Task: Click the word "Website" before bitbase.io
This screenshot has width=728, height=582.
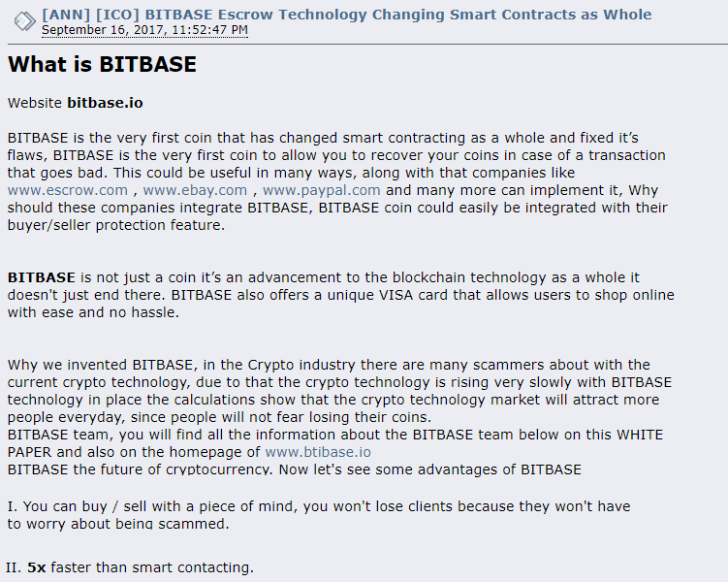Action: 35,103
